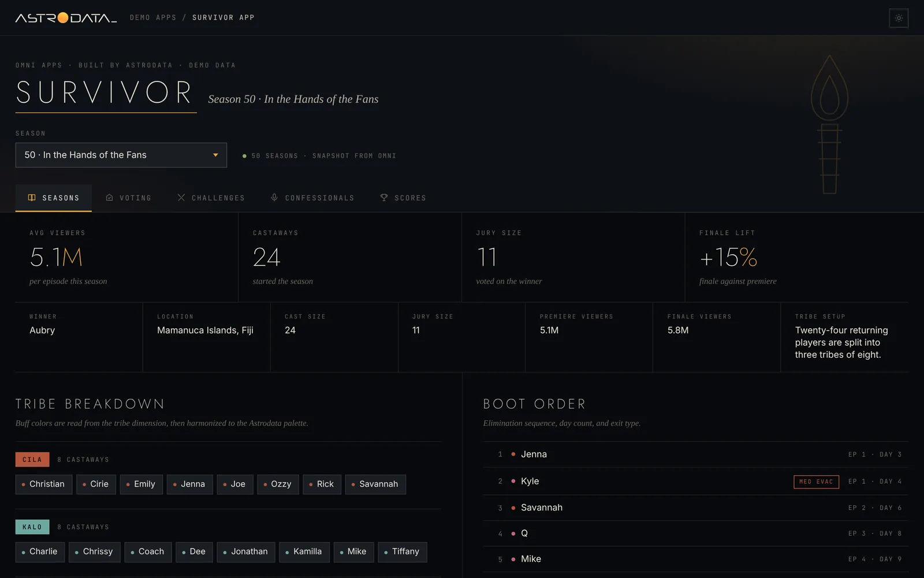
Task: Select the Charlie castaway chip
Action: pos(40,552)
